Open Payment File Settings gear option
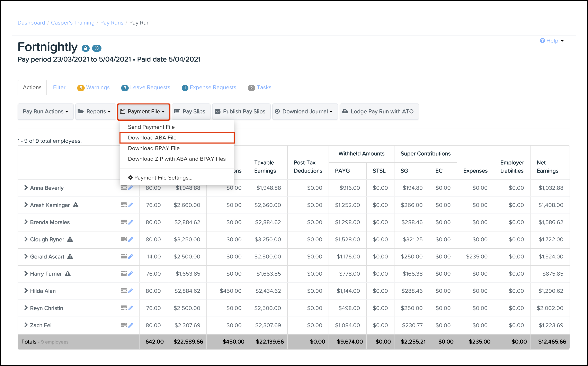Viewport: 588px width, 366px height. pyautogui.click(x=160, y=177)
